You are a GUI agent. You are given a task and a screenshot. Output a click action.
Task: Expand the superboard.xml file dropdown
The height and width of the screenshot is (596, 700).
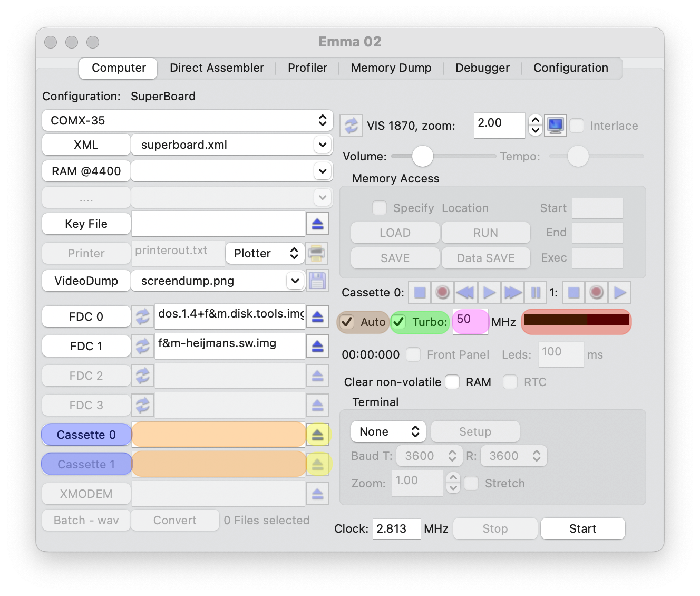(x=322, y=145)
